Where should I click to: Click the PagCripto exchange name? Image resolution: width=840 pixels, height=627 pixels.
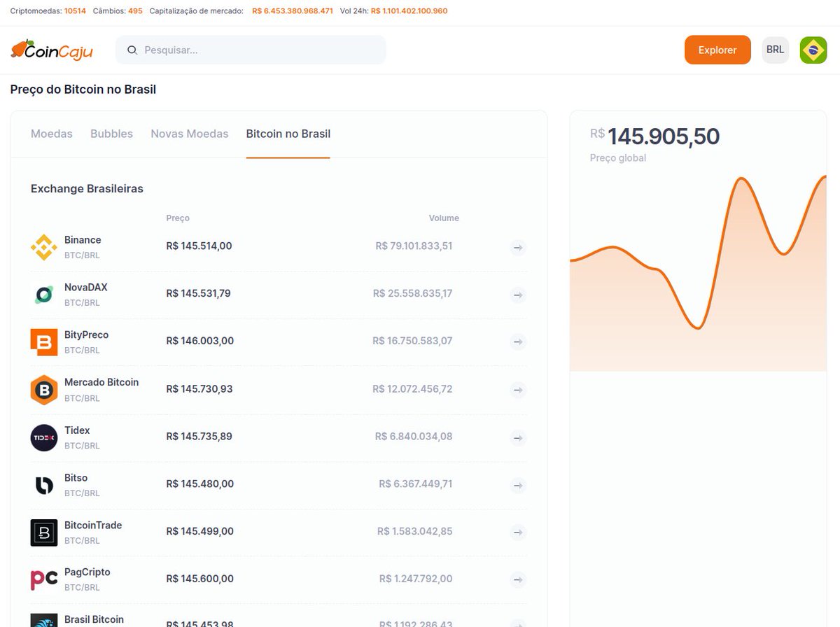pos(87,572)
